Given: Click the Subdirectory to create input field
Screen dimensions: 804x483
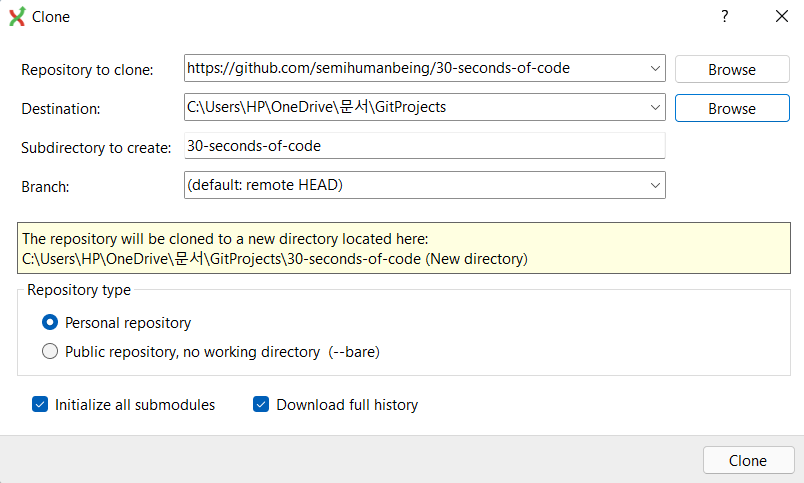Looking at the screenshot, I should point(425,146).
